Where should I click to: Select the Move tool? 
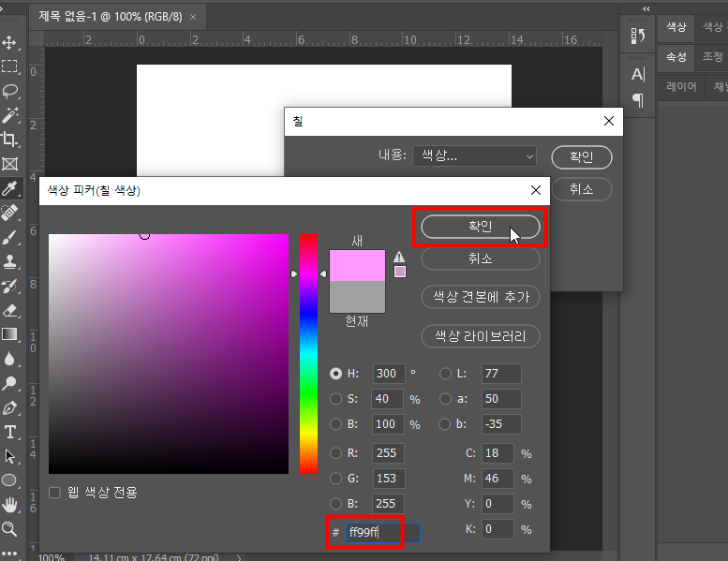[x=10, y=43]
